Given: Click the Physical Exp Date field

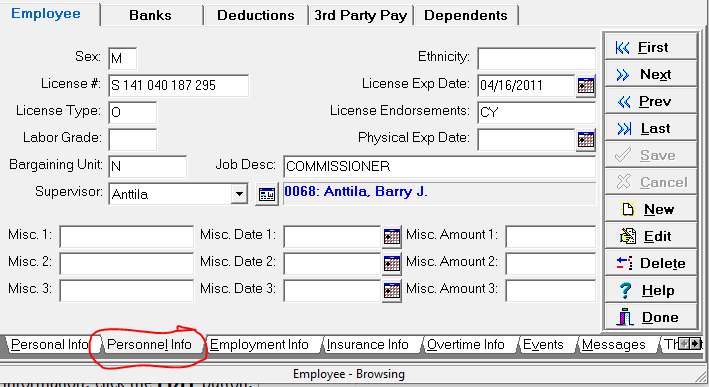Looking at the screenshot, I should pyautogui.click(x=526, y=140).
